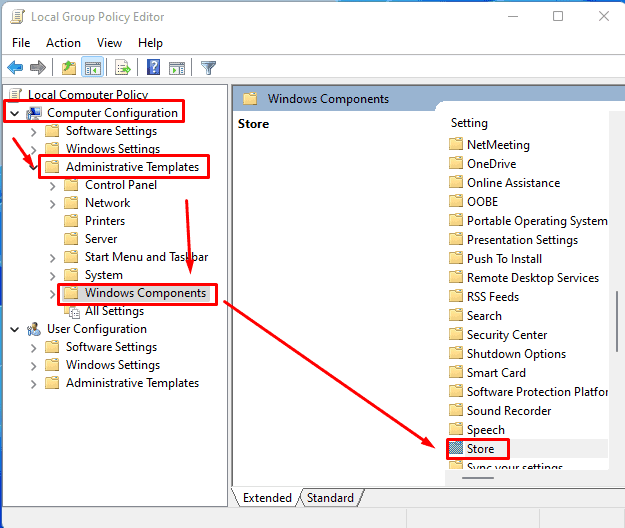Open the View menu
The image size is (625, 528).
[109, 43]
